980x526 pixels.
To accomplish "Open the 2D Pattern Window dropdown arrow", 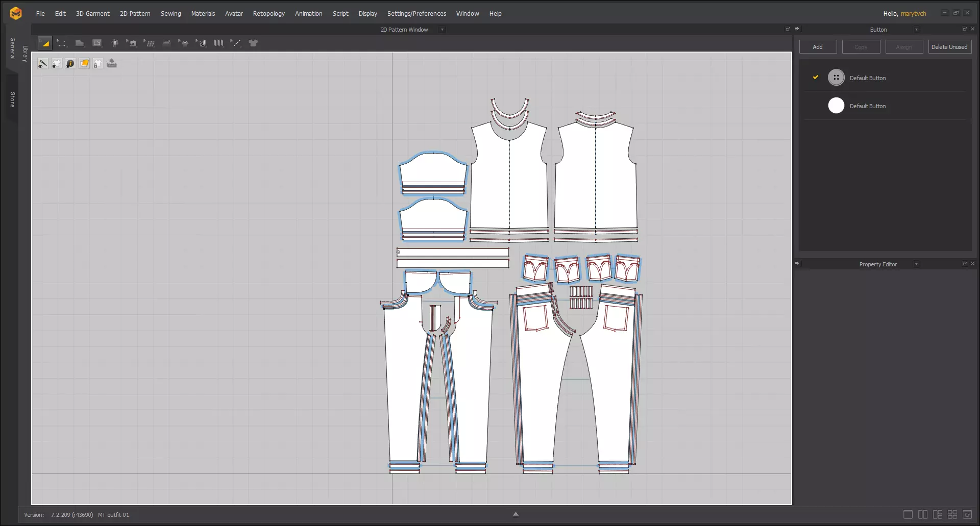I will pos(442,30).
